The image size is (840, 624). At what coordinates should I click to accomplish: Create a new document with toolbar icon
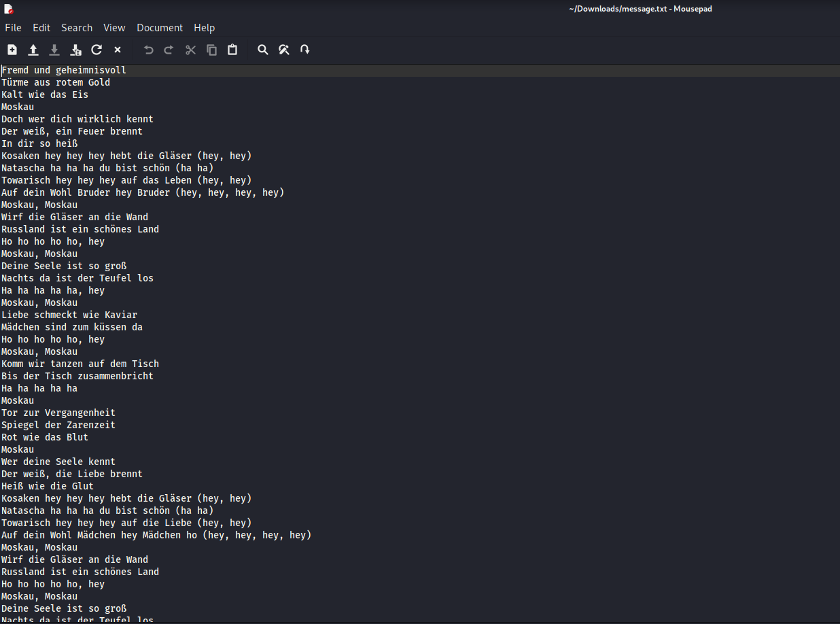point(12,50)
